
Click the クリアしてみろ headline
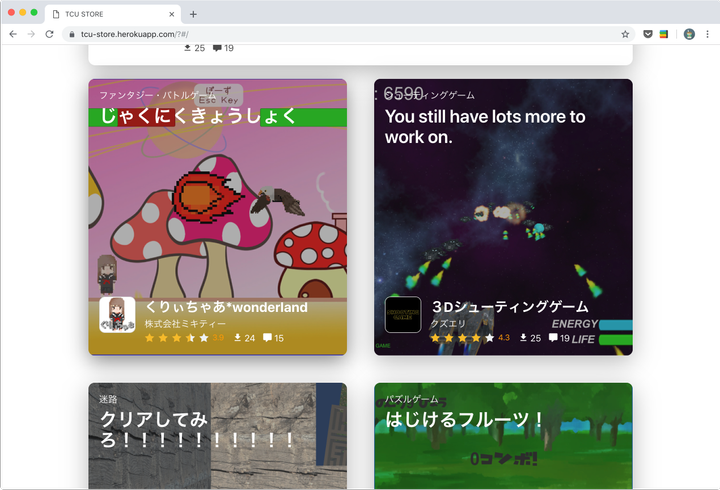coord(197,429)
